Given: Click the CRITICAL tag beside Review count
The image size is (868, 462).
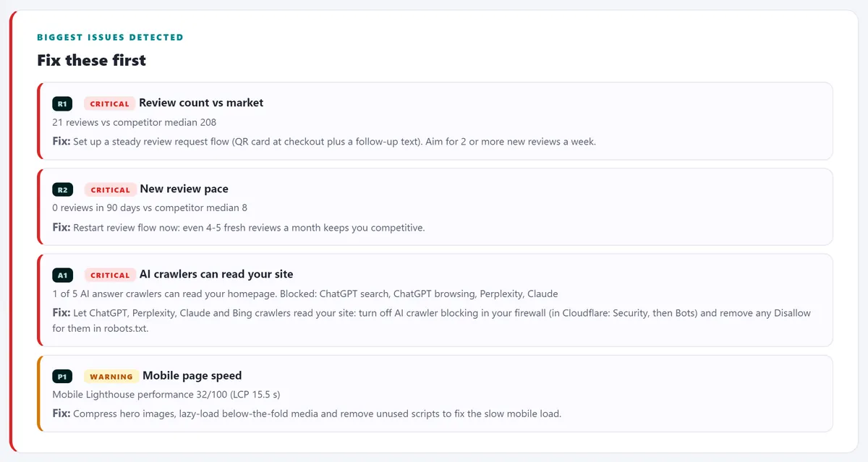Looking at the screenshot, I should (110, 103).
